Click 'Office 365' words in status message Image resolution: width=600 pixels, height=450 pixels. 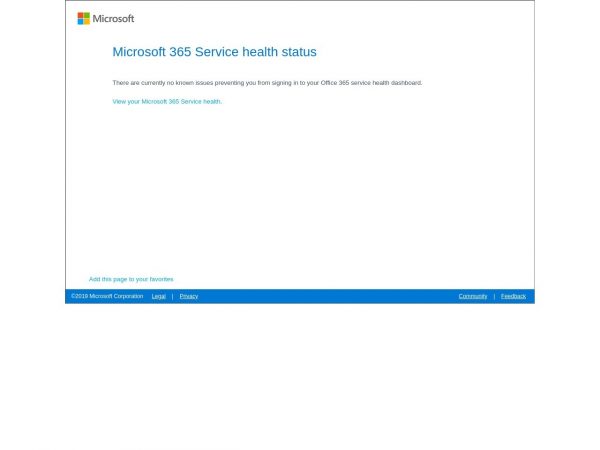(333, 83)
